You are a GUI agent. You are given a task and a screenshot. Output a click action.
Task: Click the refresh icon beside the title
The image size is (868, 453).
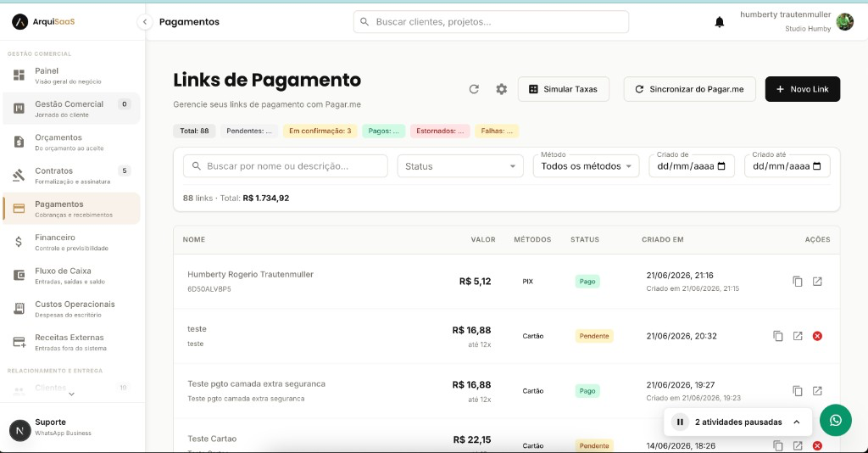point(474,89)
